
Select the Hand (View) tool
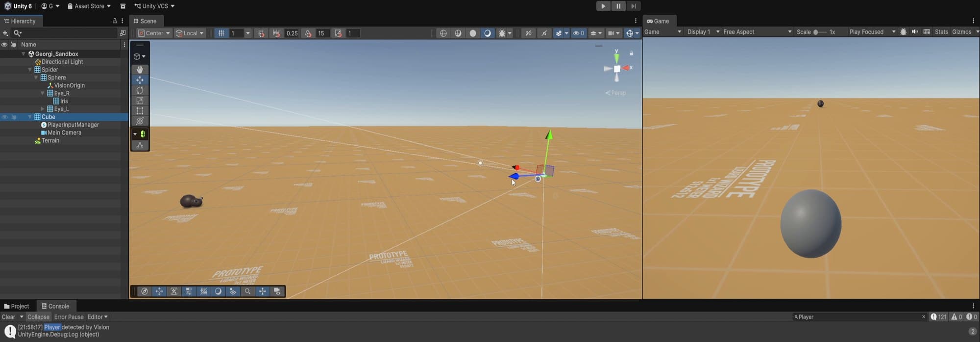(140, 70)
